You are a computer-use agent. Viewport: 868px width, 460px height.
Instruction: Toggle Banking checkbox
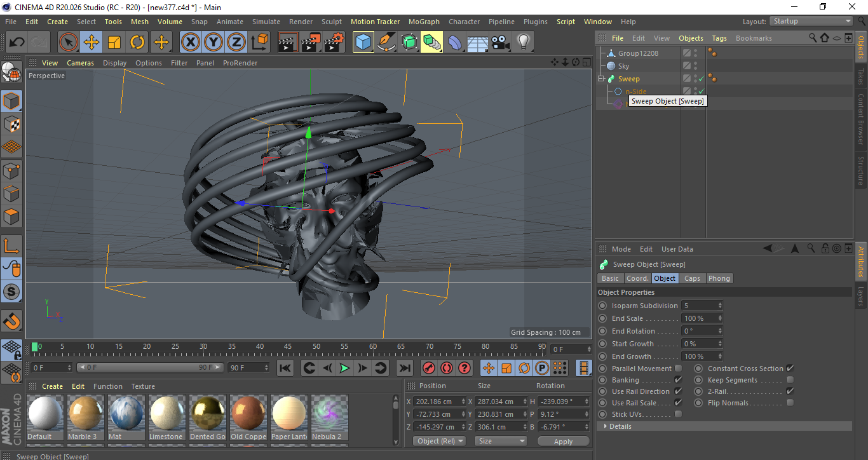(x=678, y=380)
